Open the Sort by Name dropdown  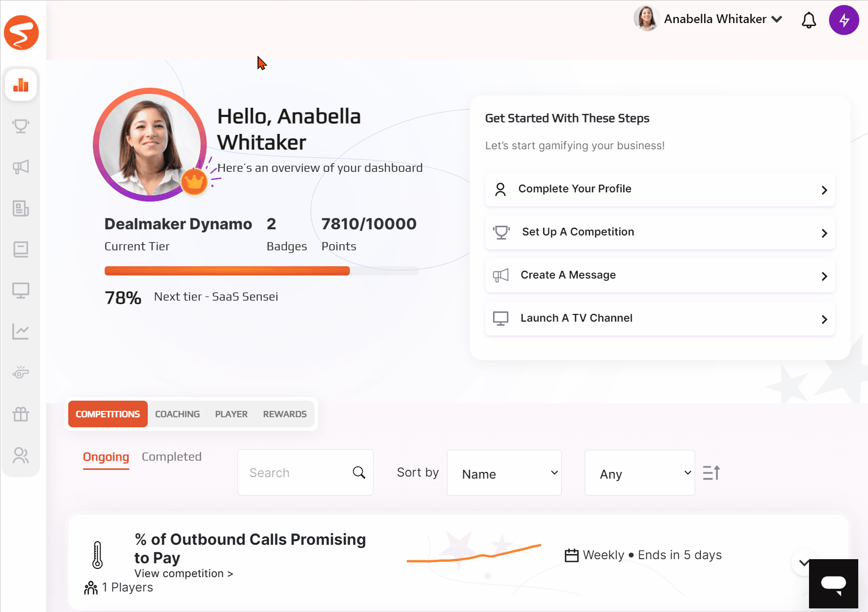click(504, 472)
